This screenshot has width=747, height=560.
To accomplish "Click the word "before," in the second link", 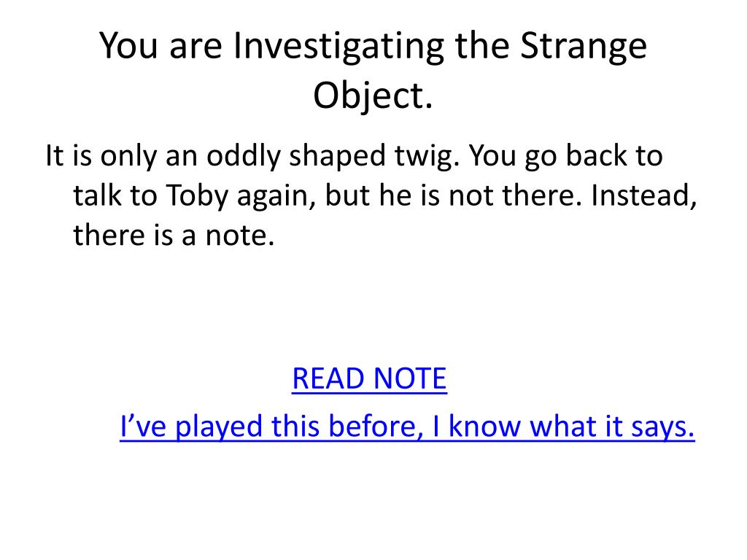I will [x=376, y=426].
